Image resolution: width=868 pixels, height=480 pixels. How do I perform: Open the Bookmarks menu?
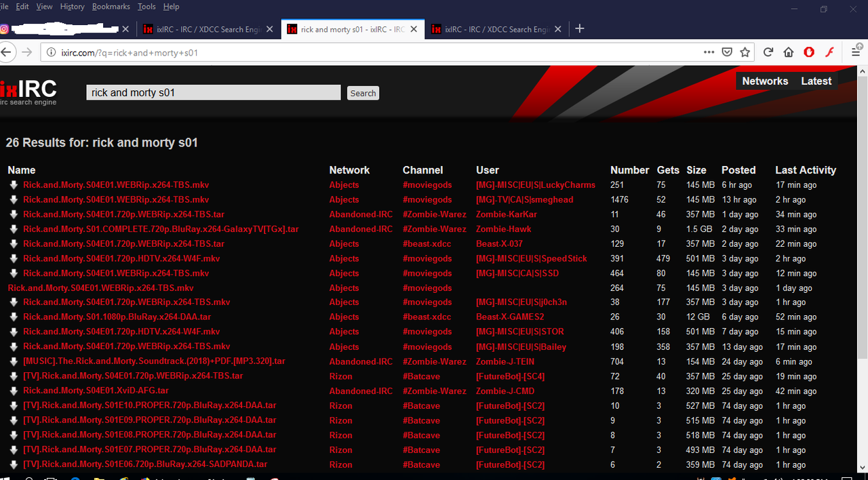tap(111, 6)
